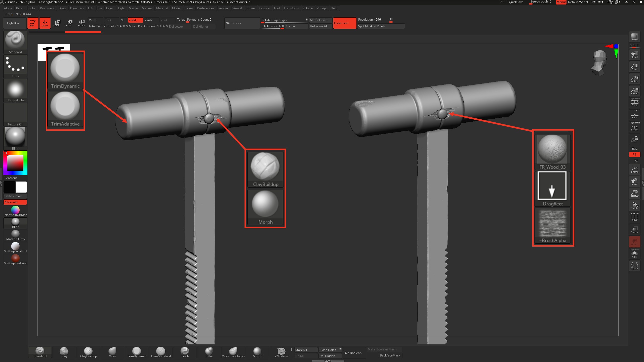Toggle Edit mode button
644x362 pixels.
point(33,23)
